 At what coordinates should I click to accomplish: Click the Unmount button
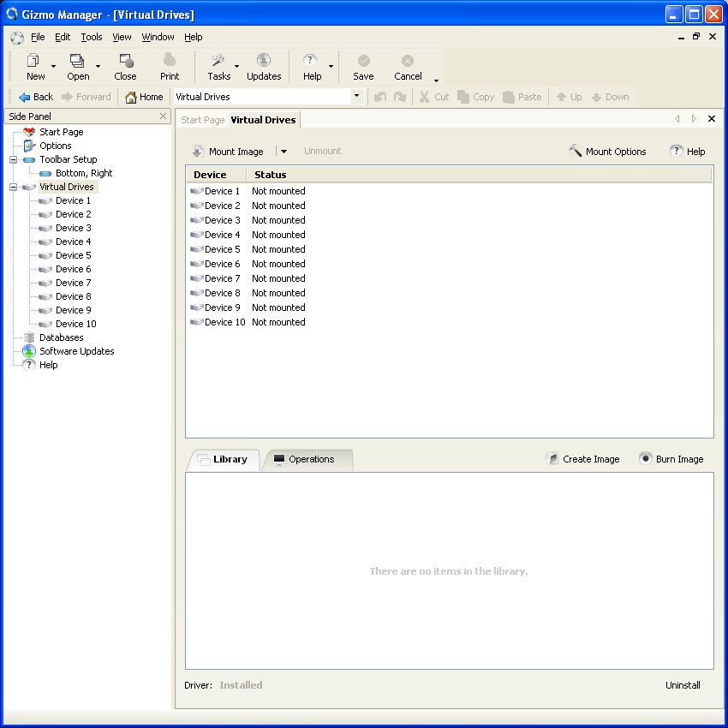(x=322, y=151)
